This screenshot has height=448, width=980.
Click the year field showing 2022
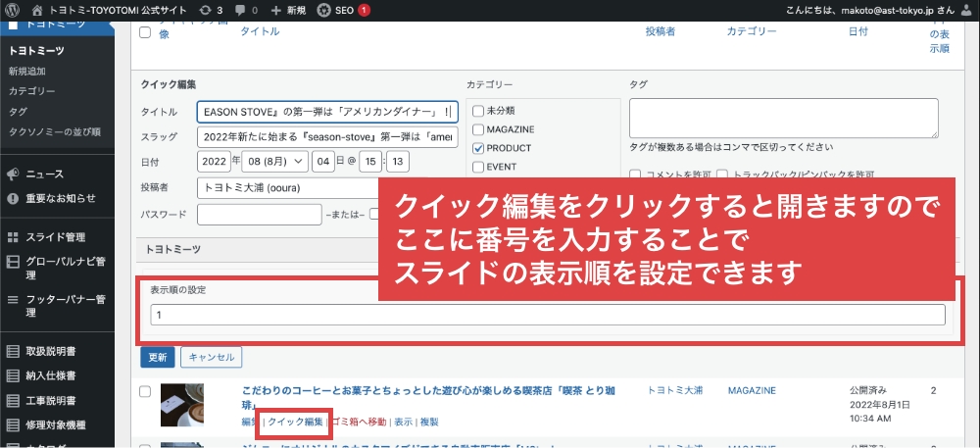pos(215,161)
